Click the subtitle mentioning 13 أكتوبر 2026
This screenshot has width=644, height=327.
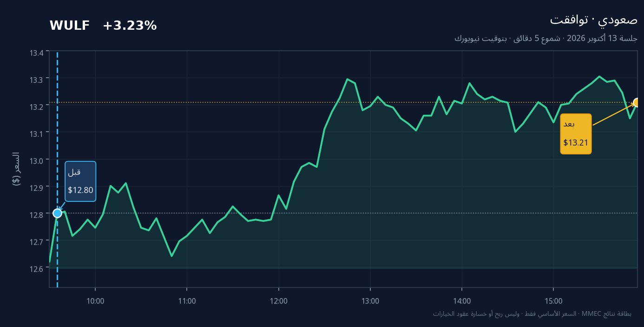[x=546, y=38]
